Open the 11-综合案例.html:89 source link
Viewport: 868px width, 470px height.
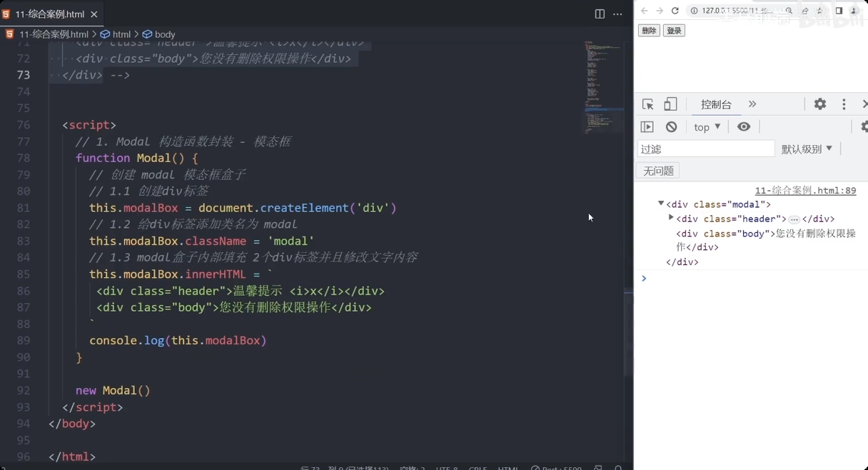(805, 191)
